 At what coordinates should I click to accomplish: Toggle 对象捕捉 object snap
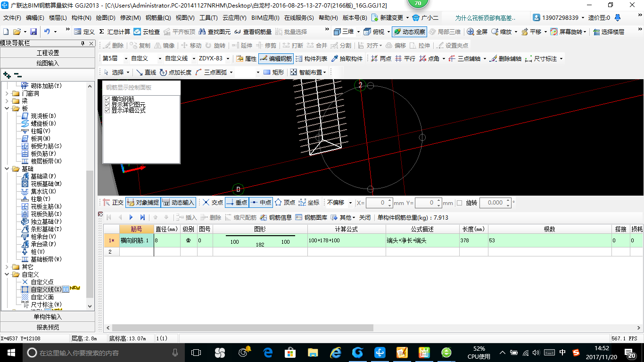click(x=143, y=203)
